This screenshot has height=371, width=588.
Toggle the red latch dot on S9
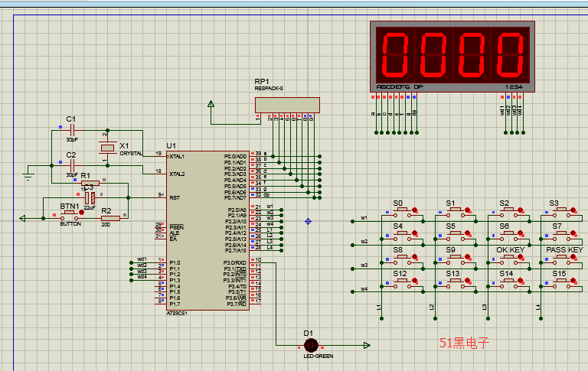[x=467, y=257]
